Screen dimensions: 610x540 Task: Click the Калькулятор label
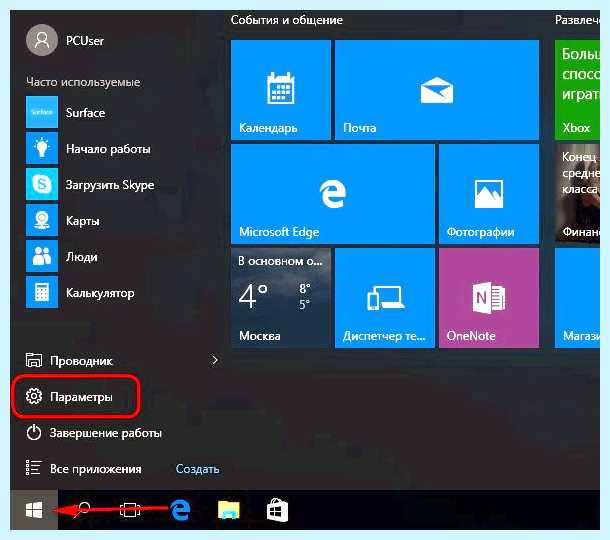(x=100, y=293)
